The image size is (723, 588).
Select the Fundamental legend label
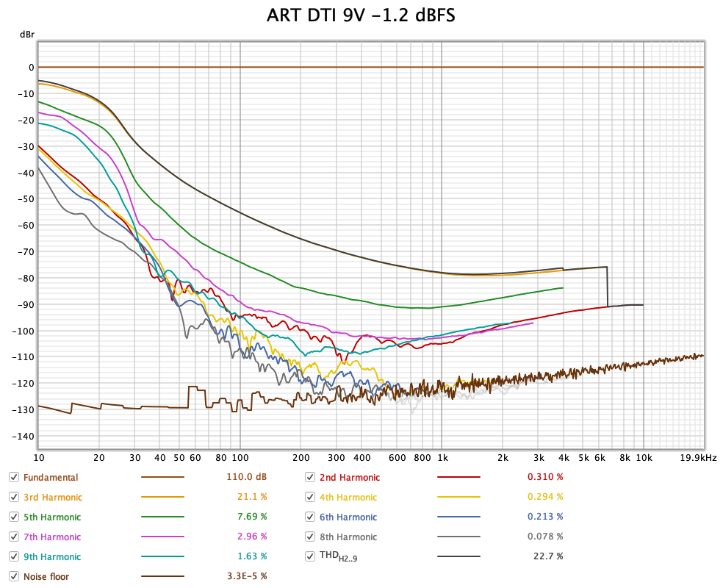51,477
